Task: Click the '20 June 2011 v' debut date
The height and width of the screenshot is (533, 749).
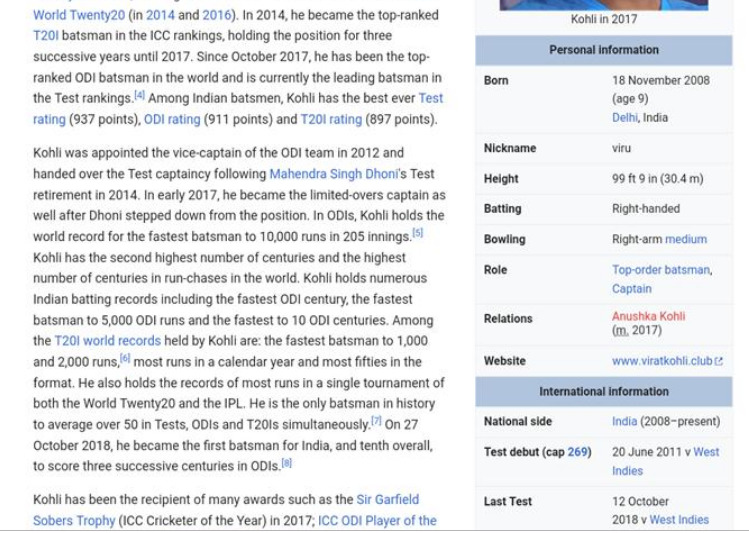Action: pos(652,452)
